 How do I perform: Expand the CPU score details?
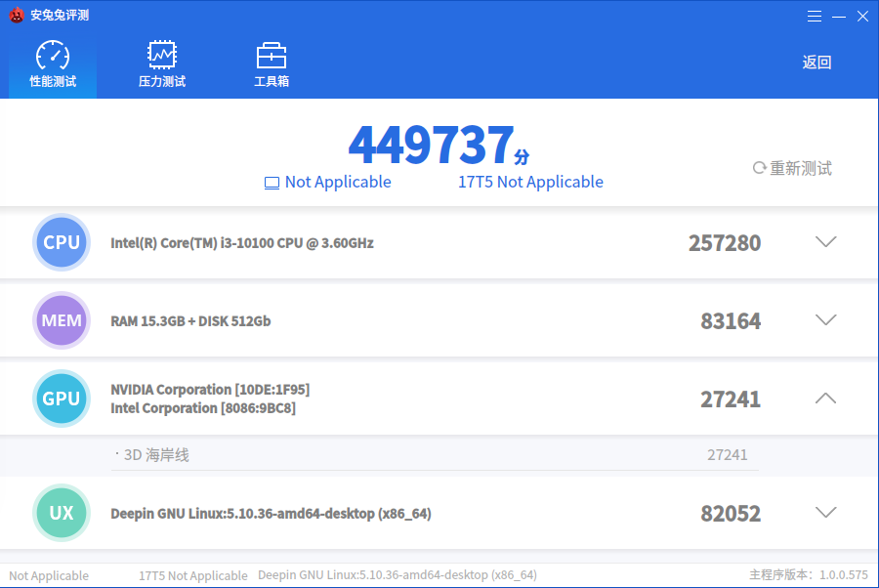point(825,241)
